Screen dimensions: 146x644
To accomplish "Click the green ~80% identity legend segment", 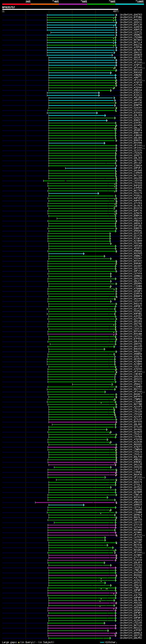I will pos(101,4).
